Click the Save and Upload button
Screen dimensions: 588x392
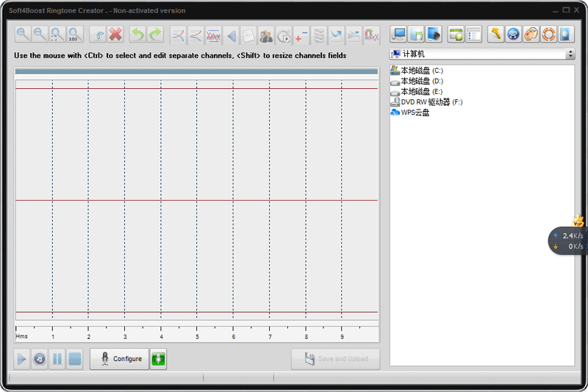click(335, 359)
